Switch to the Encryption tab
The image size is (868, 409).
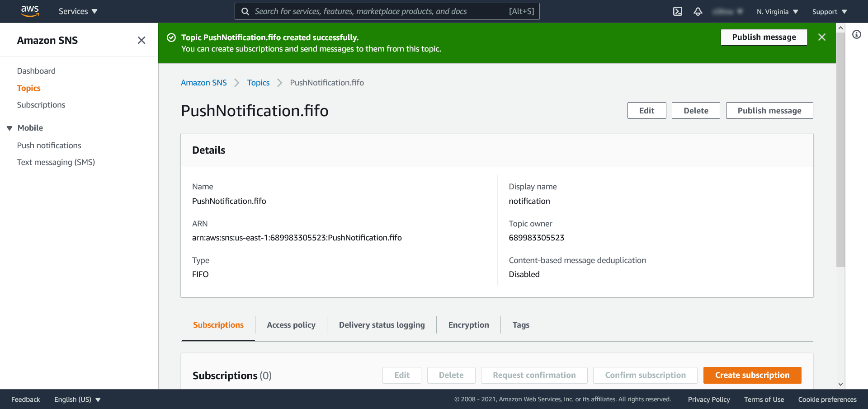click(x=469, y=325)
